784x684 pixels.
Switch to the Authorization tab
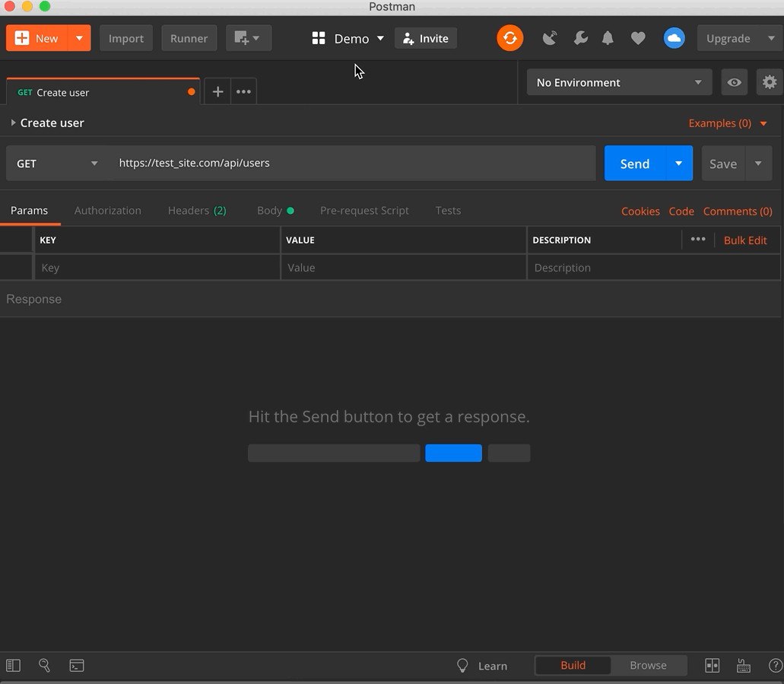pyautogui.click(x=107, y=210)
